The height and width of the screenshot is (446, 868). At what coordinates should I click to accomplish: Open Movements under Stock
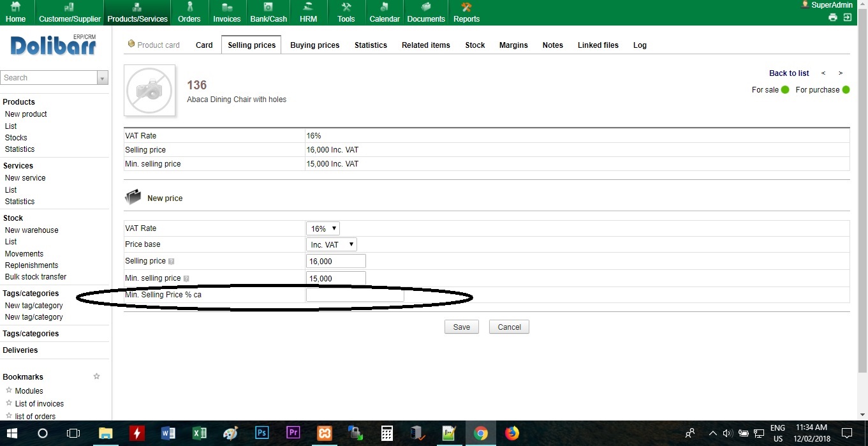[x=24, y=254]
